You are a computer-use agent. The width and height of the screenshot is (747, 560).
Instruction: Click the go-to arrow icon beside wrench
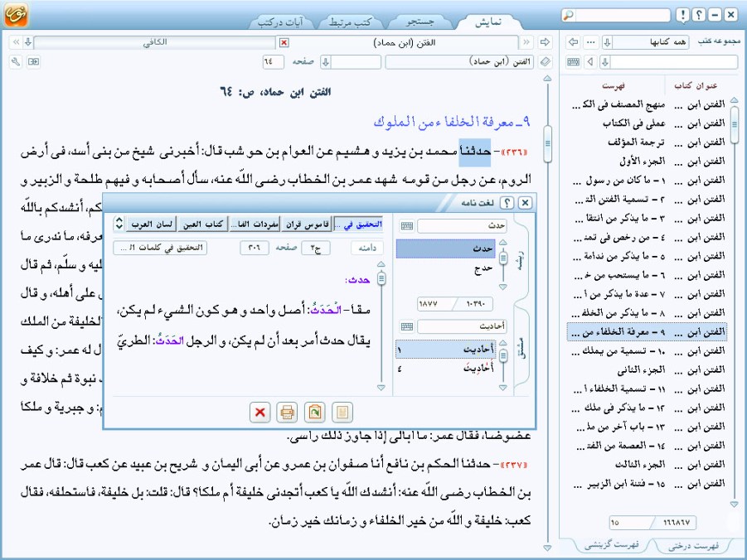click(33, 62)
